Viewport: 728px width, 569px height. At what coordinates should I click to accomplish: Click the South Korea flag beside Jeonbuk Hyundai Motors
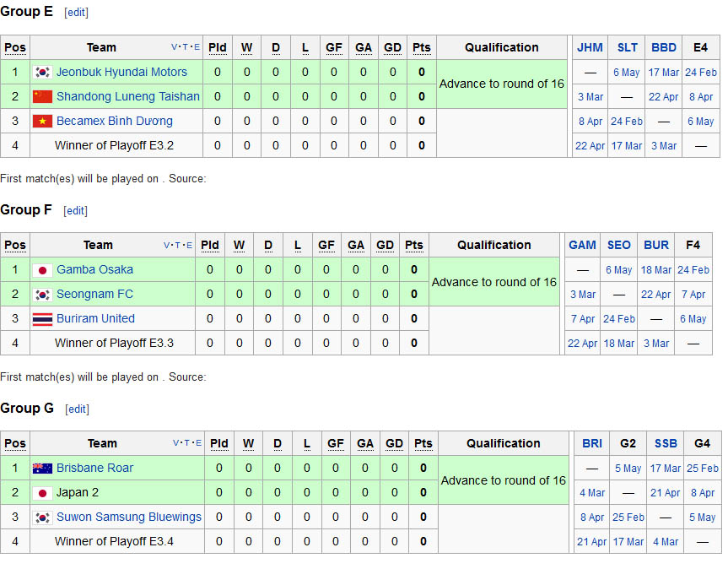coord(42,73)
